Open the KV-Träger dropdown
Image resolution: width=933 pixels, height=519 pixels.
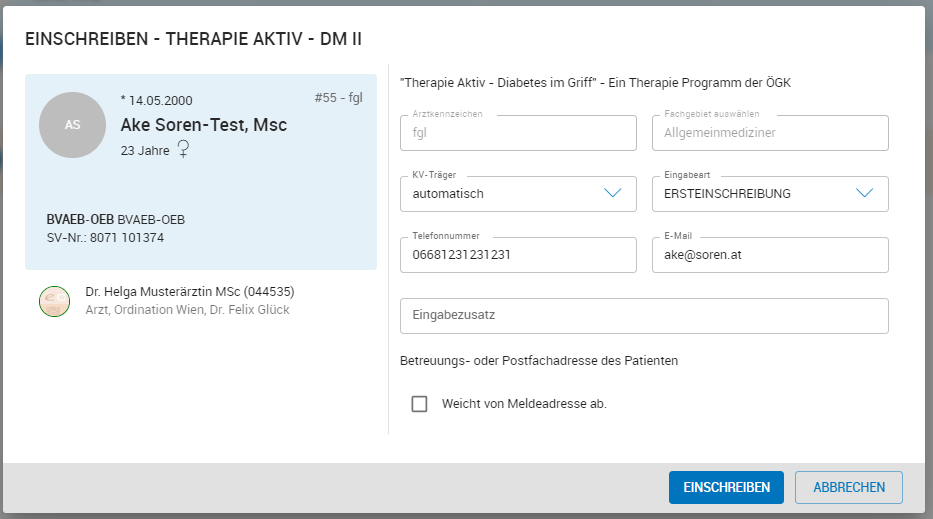tap(518, 194)
